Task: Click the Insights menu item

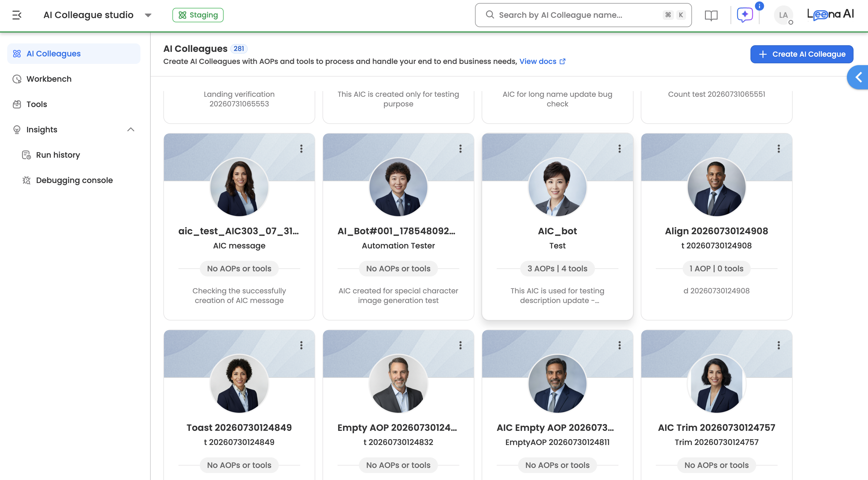Action: 74,129
